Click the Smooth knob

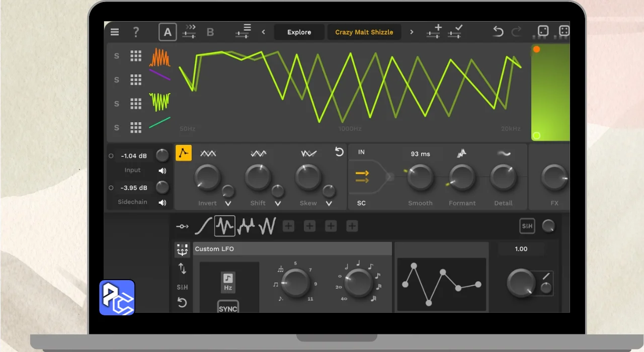[420, 177]
